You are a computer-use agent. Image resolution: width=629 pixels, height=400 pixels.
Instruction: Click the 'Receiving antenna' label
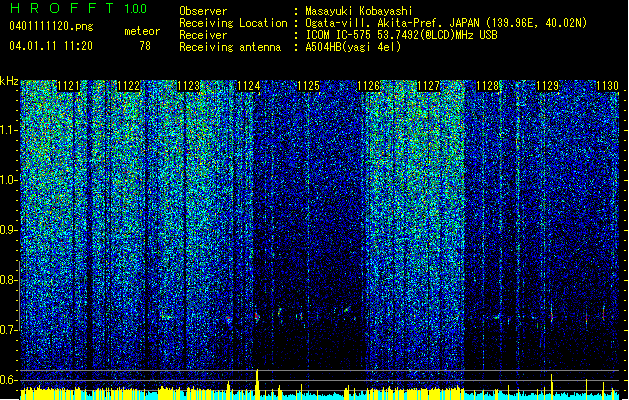click(x=230, y=47)
